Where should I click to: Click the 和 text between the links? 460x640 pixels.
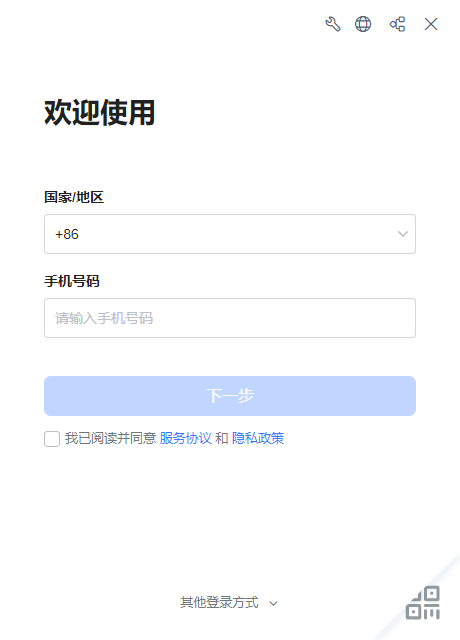point(222,438)
